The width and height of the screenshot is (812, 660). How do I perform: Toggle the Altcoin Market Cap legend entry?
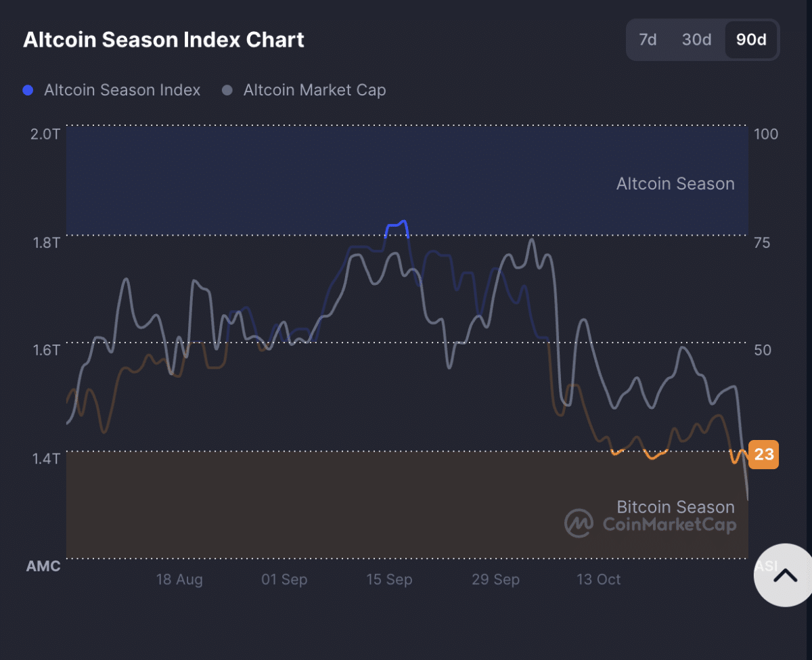[x=314, y=89]
